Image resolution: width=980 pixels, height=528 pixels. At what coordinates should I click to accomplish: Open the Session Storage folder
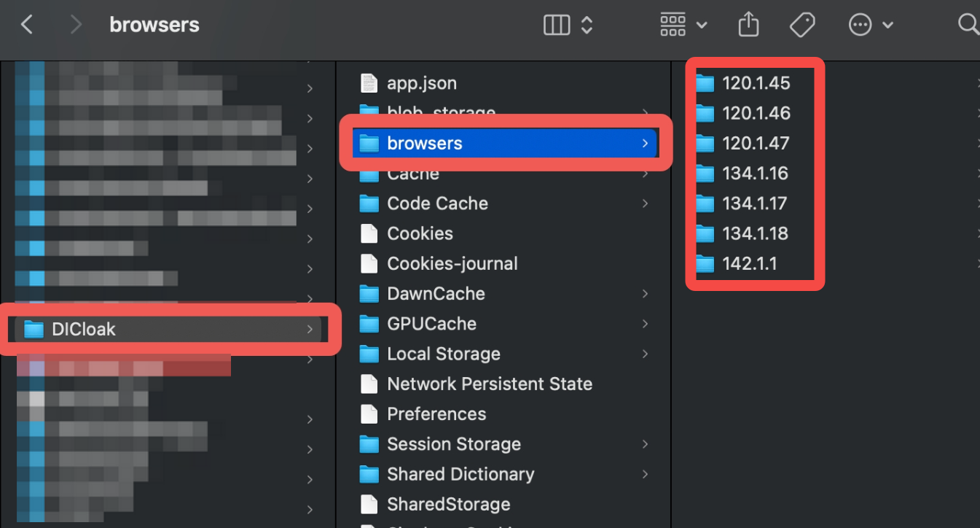point(453,444)
